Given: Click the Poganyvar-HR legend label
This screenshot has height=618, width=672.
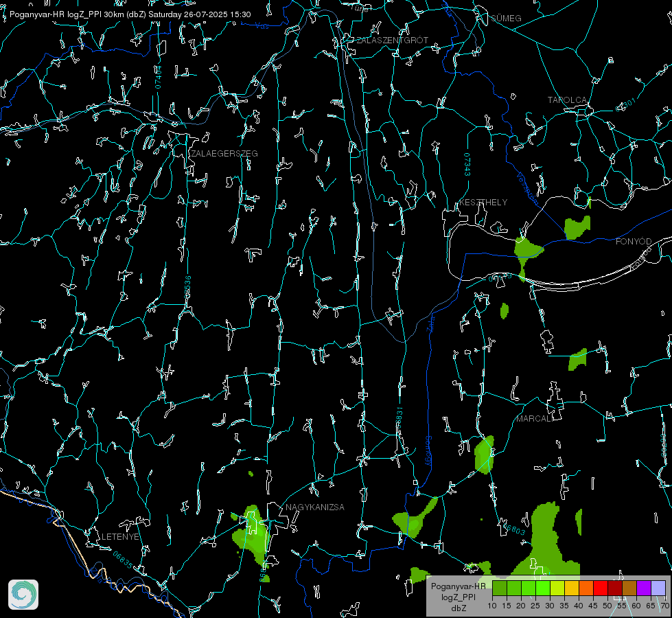Looking at the screenshot, I should tap(458, 586).
